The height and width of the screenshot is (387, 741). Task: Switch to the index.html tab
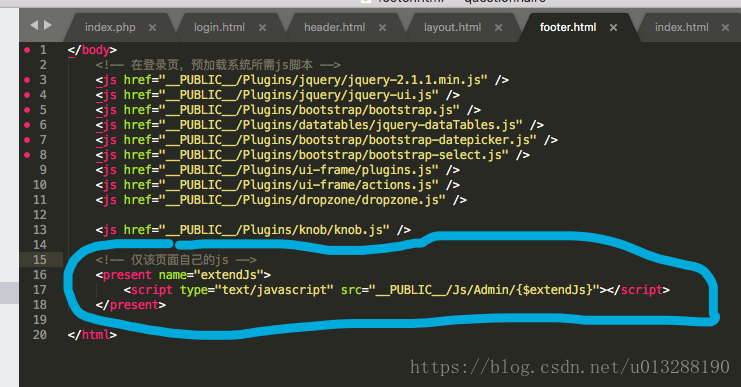681,27
